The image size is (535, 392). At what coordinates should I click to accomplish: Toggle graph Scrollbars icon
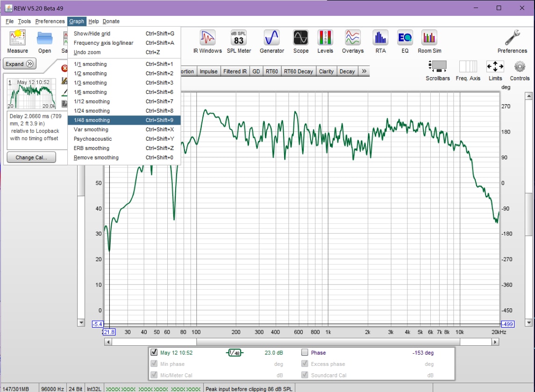tap(437, 70)
